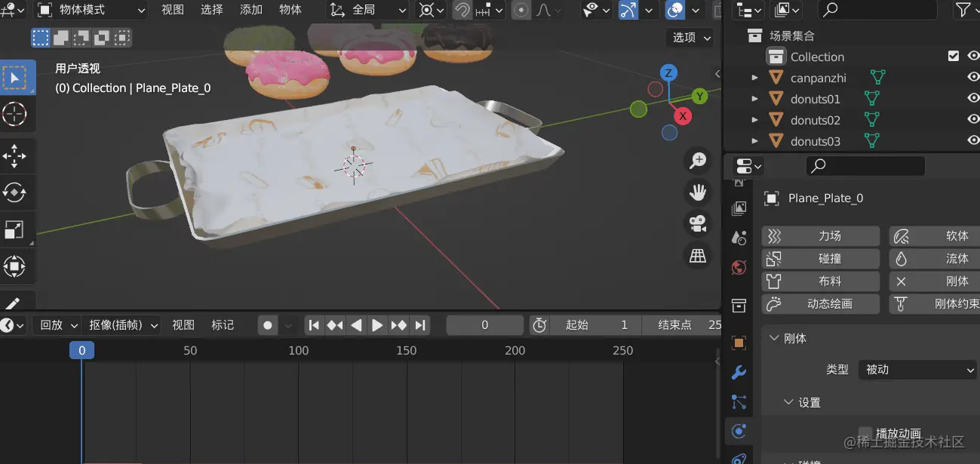
Task: Click the play animation button
Action: pyautogui.click(x=378, y=325)
